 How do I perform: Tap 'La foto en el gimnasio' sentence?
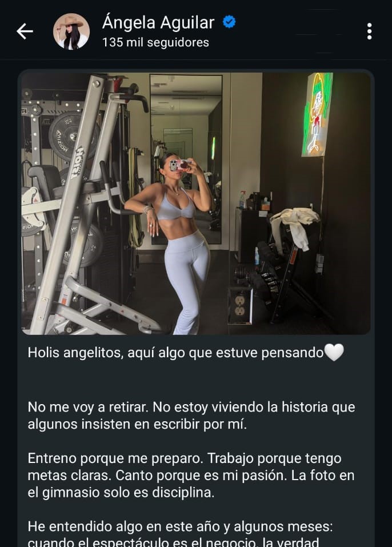191,484
